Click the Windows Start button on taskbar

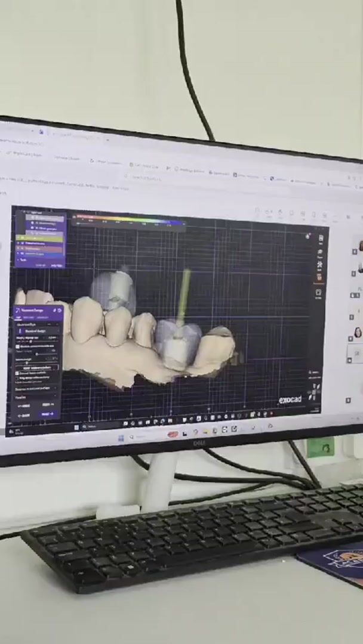click(121, 438)
